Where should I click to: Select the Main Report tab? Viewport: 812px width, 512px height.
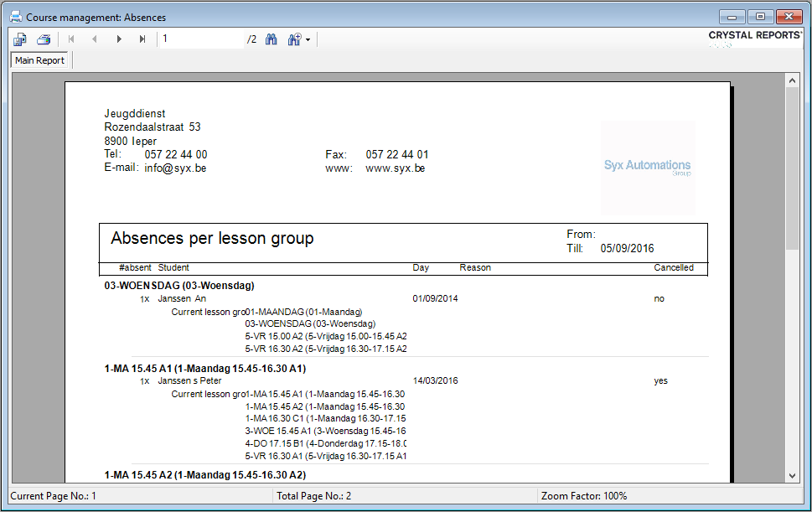(39, 60)
